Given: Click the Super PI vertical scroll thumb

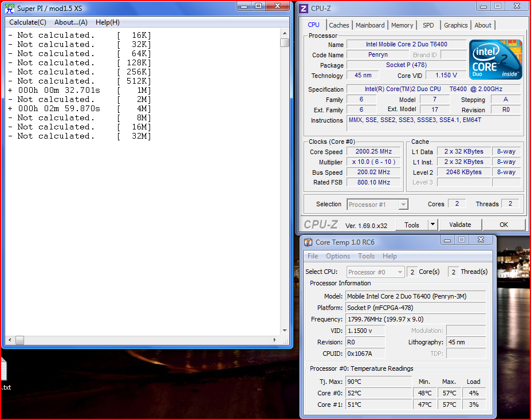Looking at the screenshot, I should point(285,42).
